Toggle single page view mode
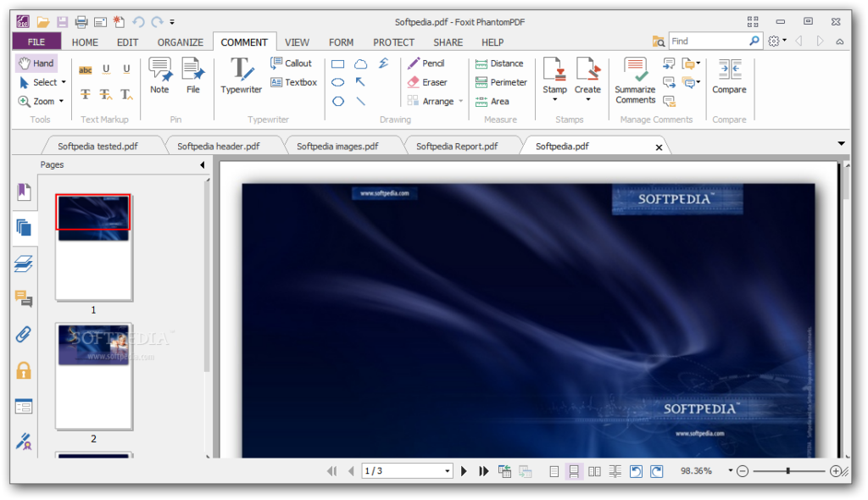The width and height of the screenshot is (868, 500). (554, 471)
